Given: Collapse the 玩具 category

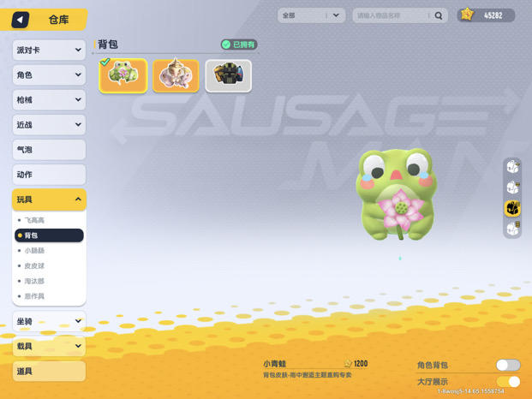Looking at the screenshot, I should coord(49,199).
